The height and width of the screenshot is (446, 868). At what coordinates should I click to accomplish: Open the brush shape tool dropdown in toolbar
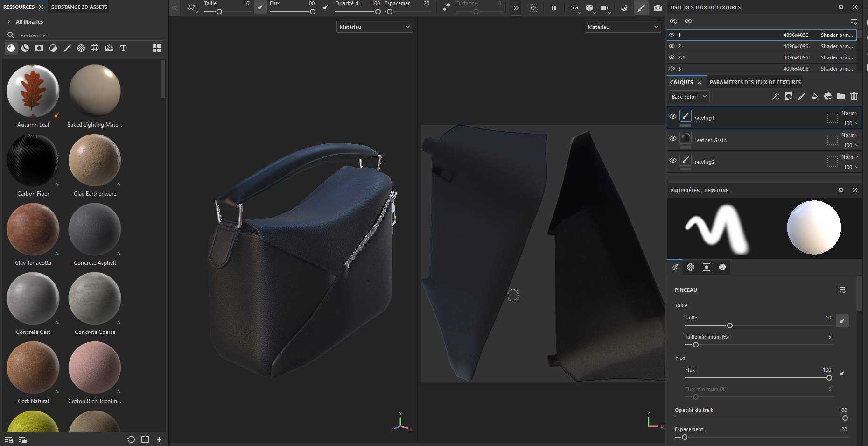[192, 8]
